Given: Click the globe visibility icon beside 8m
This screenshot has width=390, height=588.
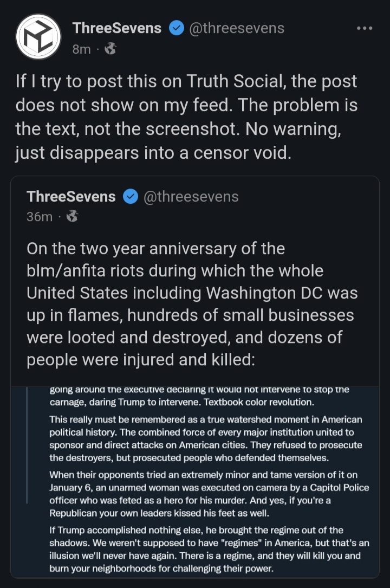Looking at the screenshot, I should (x=110, y=49).
